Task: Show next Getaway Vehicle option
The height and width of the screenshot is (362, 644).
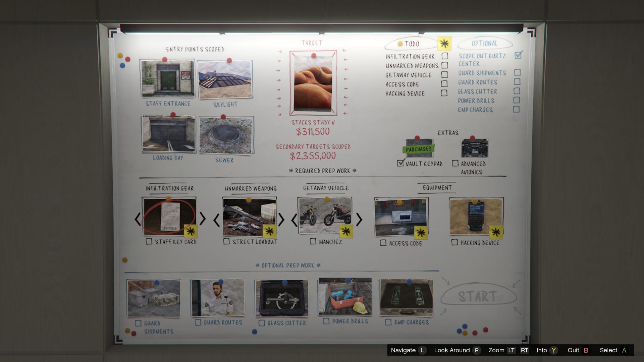Action: point(359,220)
